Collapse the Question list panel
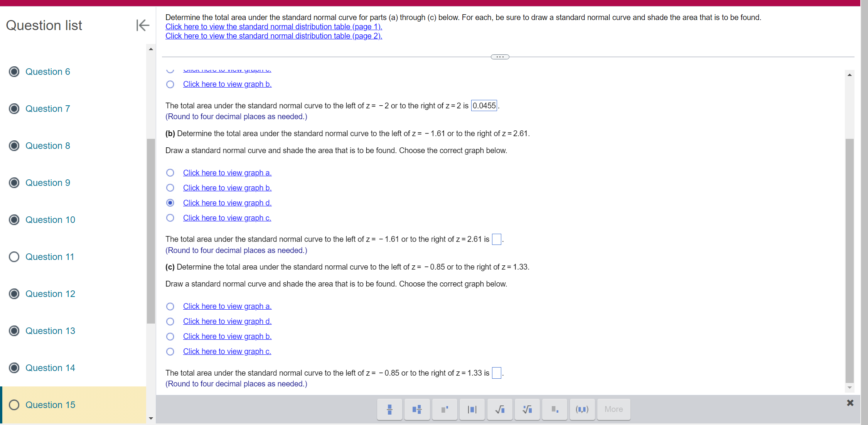This screenshot has width=868, height=425. (142, 25)
